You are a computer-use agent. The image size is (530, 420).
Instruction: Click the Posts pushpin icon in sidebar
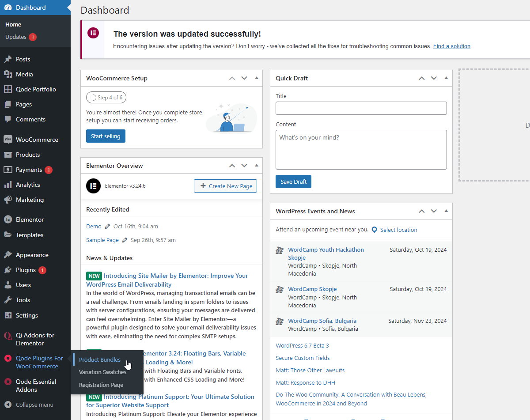(x=8, y=59)
